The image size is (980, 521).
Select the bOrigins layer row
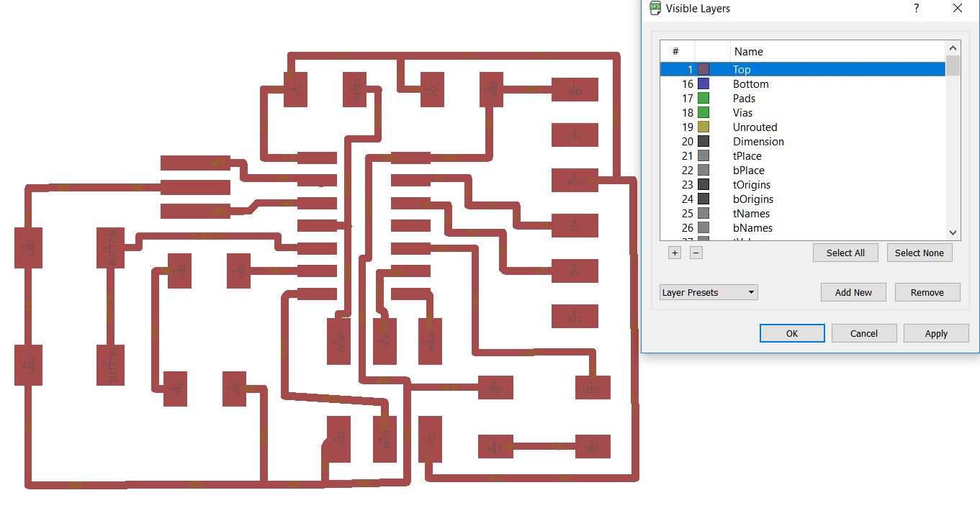coord(803,199)
